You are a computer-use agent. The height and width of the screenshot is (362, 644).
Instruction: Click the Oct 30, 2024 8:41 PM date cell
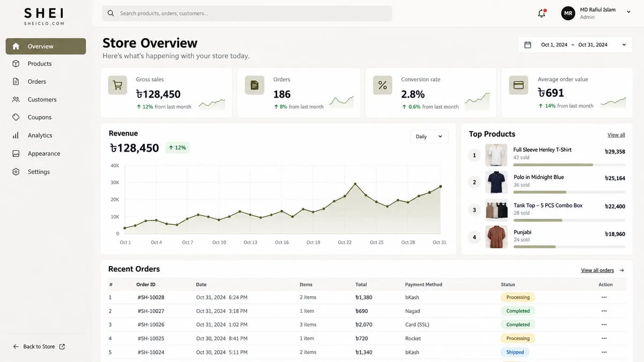pyautogui.click(x=222, y=338)
